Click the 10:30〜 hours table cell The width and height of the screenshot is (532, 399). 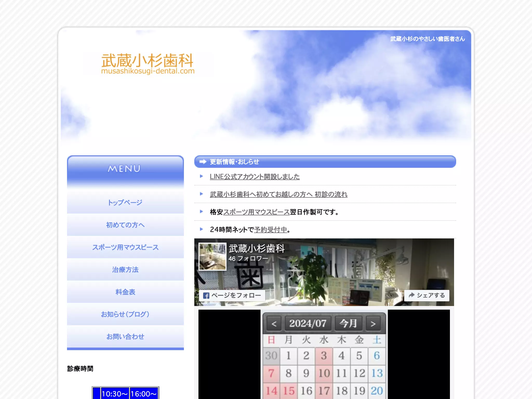[x=115, y=394]
